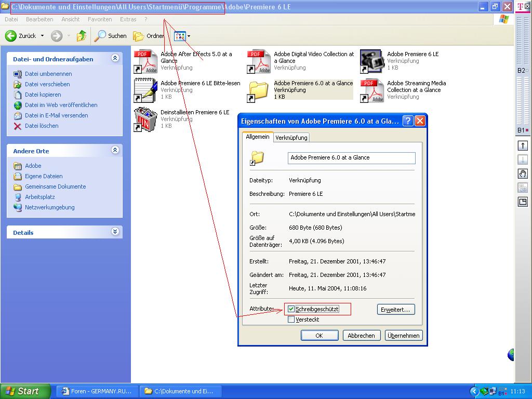Open Arbeitsplatz computer icon in Andere Orte
Viewport: 532px width, 399px height.
18,197
